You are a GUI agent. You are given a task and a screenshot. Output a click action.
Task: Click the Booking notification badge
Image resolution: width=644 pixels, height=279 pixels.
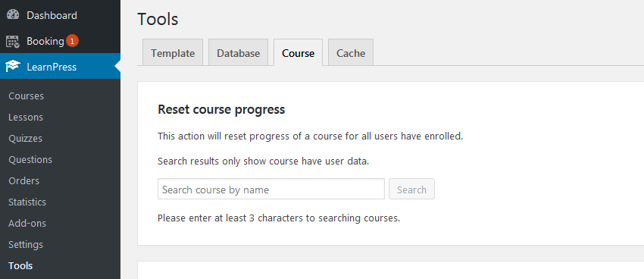pyautogui.click(x=72, y=41)
